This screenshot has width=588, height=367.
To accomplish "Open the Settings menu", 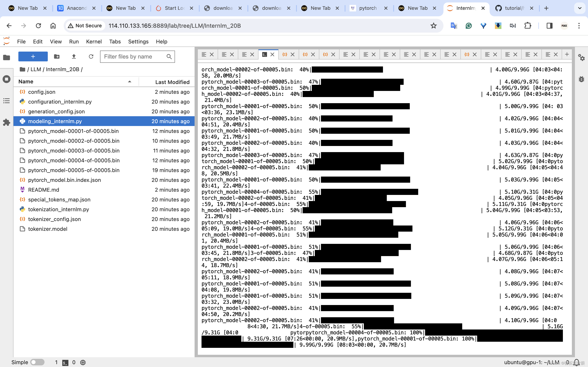I will pos(138,42).
